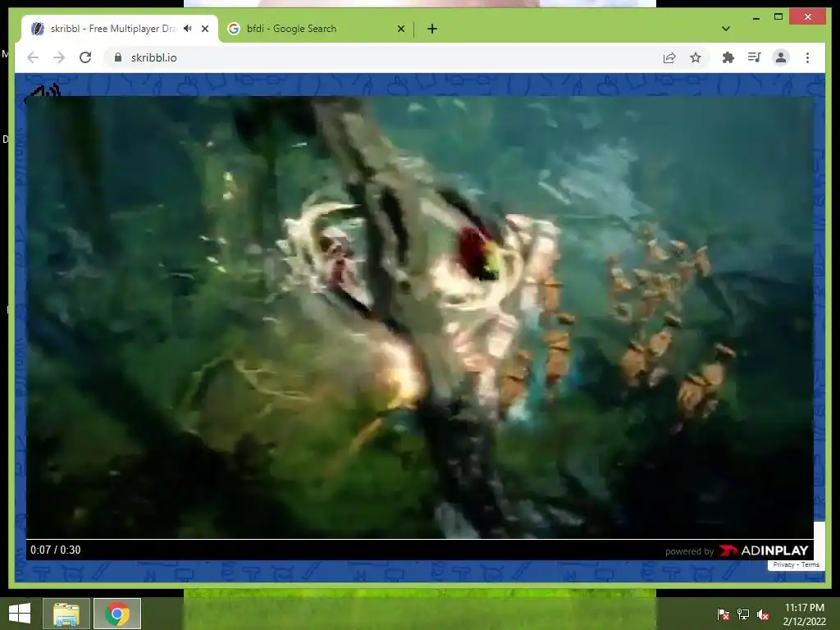Open the Privacy link
840x630 pixels.
(783, 564)
